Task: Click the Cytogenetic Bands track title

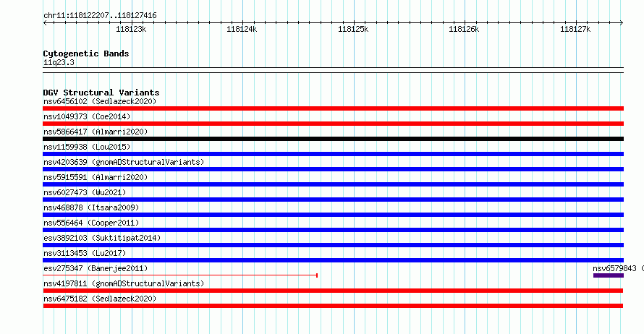Action: click(x=86, y=53)
